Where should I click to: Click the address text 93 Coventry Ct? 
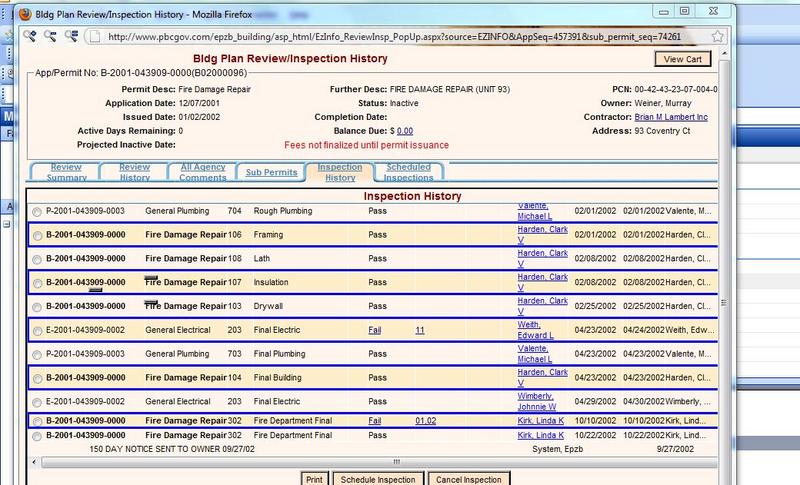pos(662,131)
